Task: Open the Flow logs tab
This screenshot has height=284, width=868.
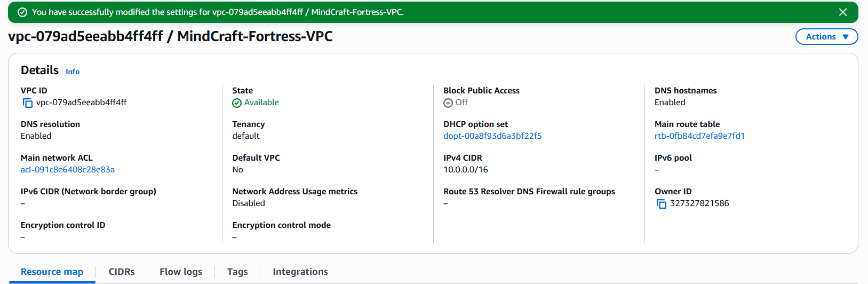Action: 181,272
